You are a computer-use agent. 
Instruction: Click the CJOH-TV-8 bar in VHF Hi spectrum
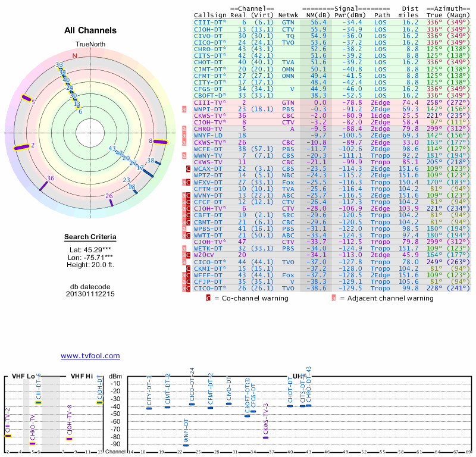[70, 439]
